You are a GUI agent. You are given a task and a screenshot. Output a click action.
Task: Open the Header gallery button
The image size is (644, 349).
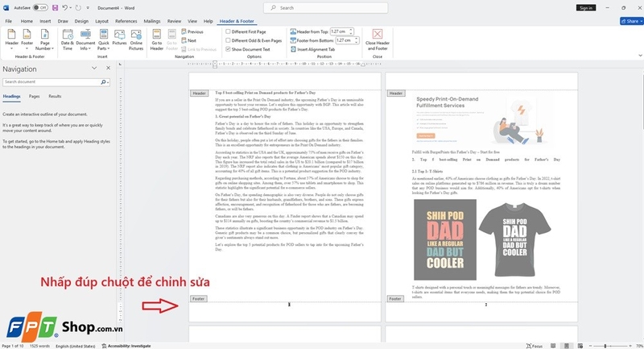pyautogui.click(x=11, y=39)
